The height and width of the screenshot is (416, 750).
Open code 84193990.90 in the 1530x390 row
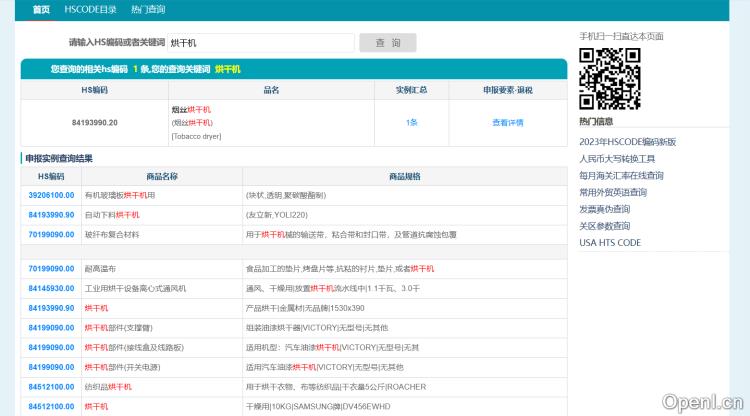click(x=51, y=308)
